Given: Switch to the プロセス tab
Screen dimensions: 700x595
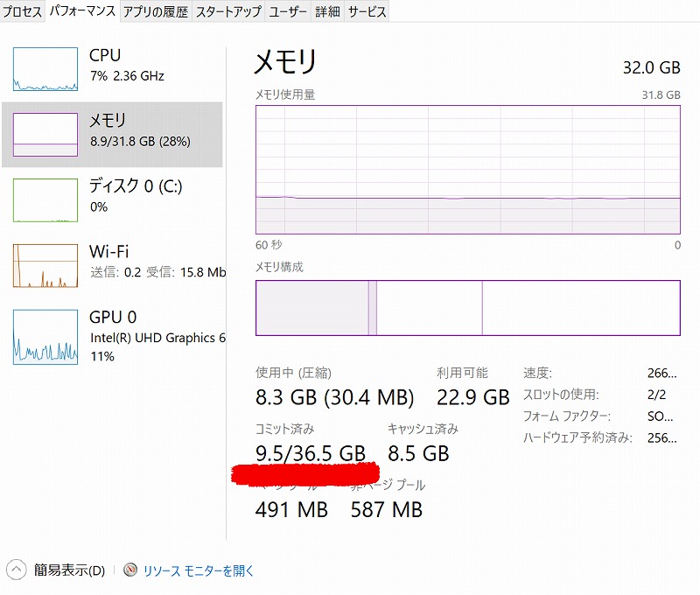Looking at the screenshot, I should (x=23, y=11).
